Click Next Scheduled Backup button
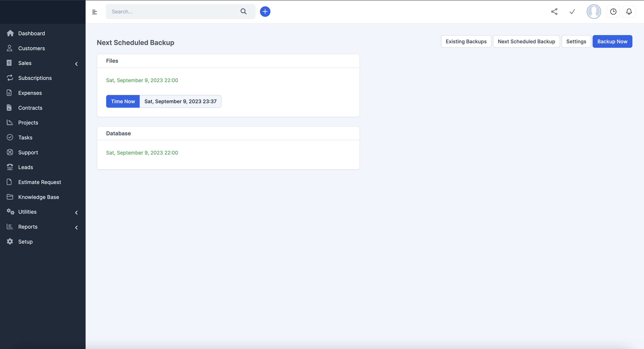This screenshot has height=349, width=644. click(526, 41)
